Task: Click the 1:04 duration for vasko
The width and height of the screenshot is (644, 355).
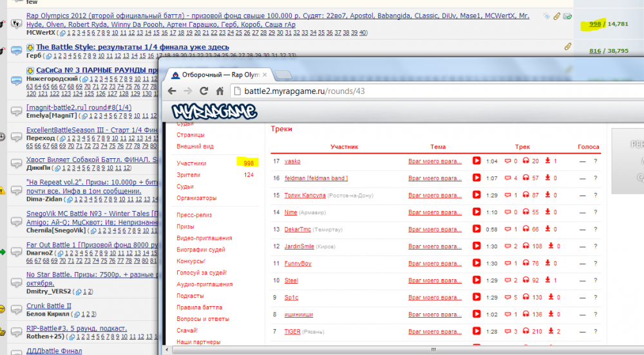Action: [x=491, y=161]
